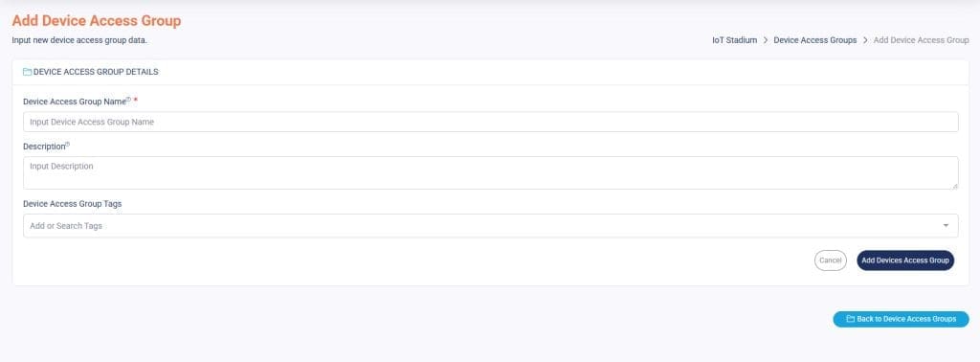This screenshot has height=362, width=980.
Task: Click the Cancel button
Action: coord(830,260)
